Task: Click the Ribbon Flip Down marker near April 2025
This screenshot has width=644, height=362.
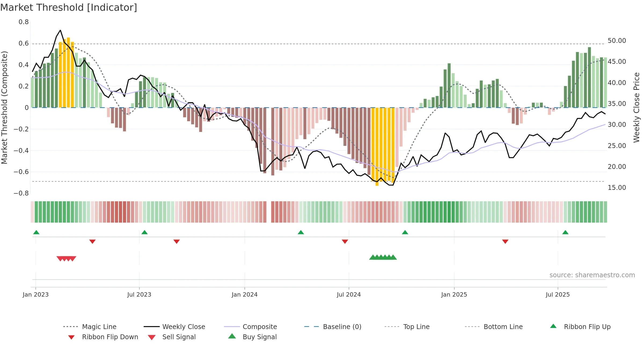Action: (505, 242)
